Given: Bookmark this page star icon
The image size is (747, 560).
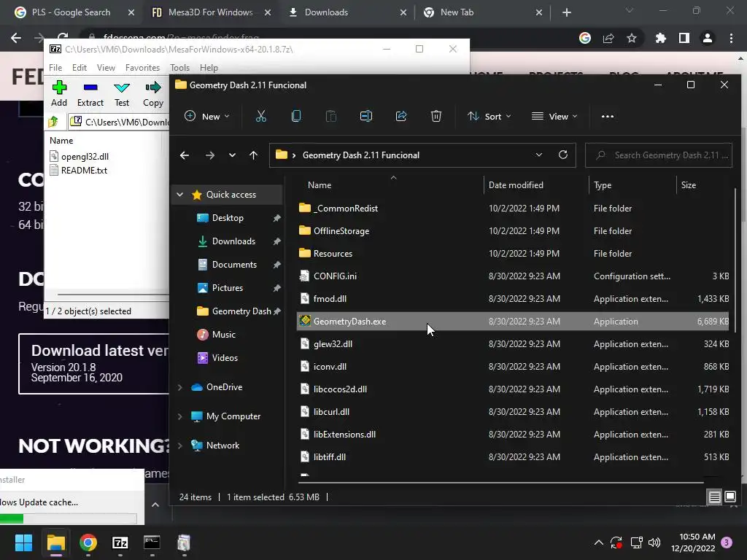Looking at the screenshot, I should tap(632, 38).
